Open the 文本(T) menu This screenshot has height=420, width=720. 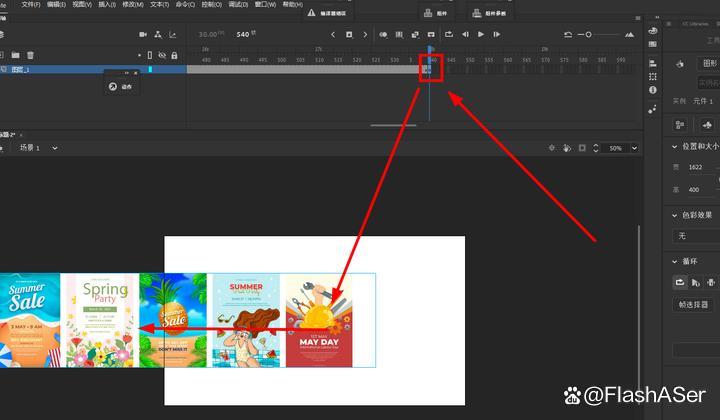pyautogui.click(x=159, y=4)
